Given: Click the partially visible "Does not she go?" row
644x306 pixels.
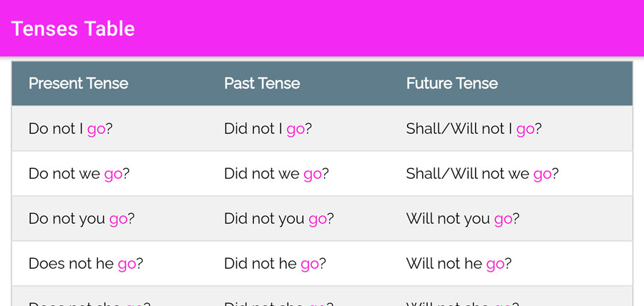Looking at the screenshot, I should 89,302.
